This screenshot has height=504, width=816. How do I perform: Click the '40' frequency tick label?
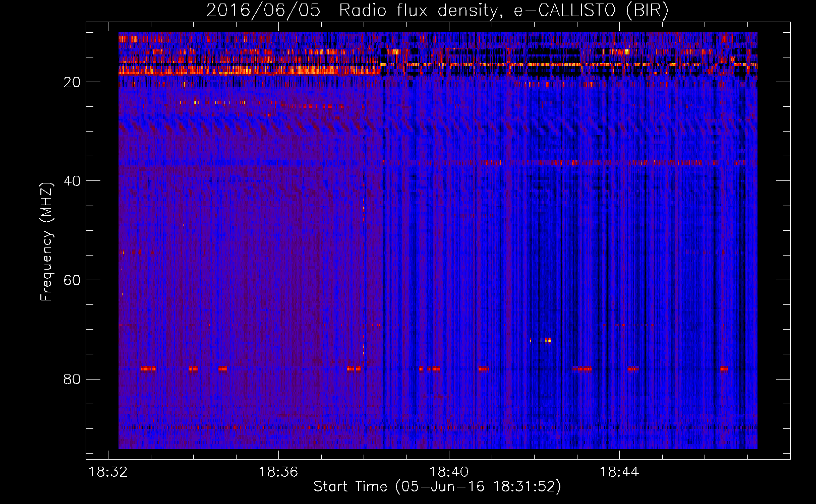coord(72,181)
